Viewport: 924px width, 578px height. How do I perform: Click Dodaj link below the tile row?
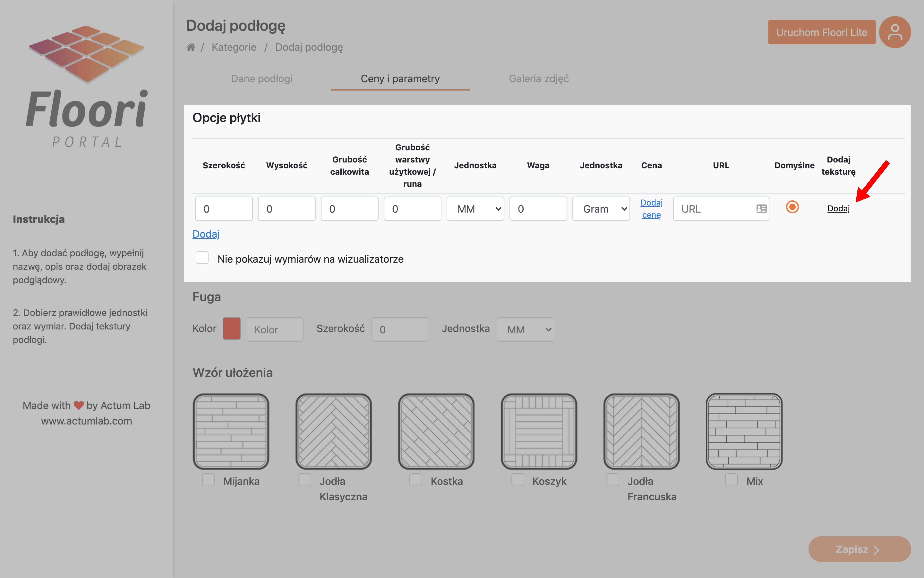tap(206, 234)
